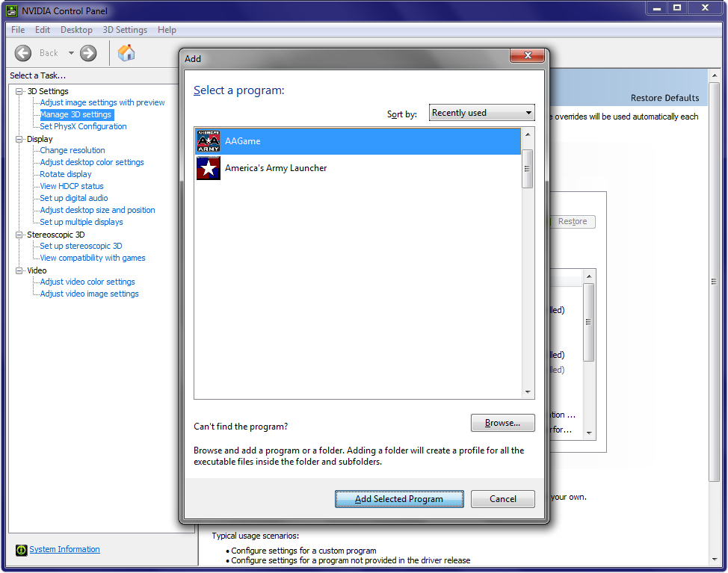This screenshot has width=728, height=573.
Task: Click Cancel in the Add dialog
Action: coord(503,499)
